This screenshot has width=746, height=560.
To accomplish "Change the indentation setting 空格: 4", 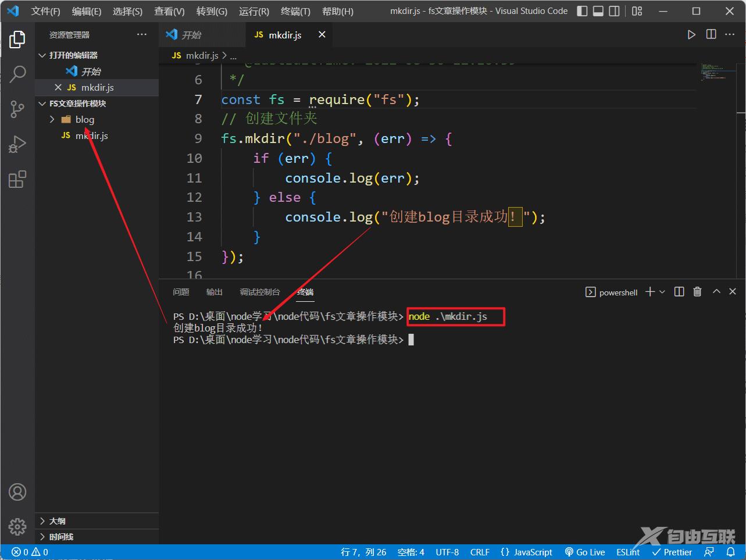I will point(411,552).
